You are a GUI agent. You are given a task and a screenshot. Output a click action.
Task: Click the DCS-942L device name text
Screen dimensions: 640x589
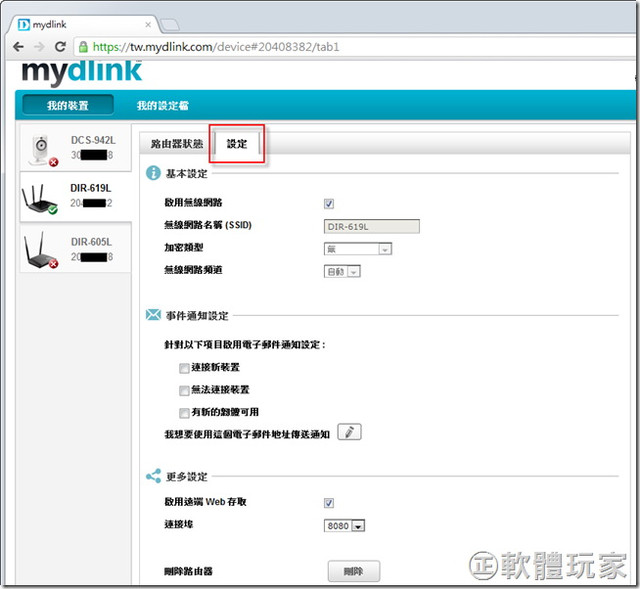pos(93,140)
